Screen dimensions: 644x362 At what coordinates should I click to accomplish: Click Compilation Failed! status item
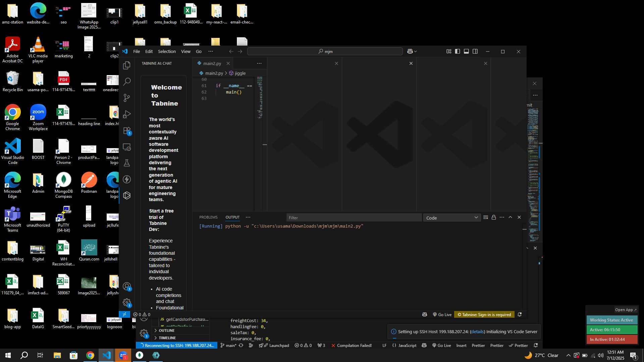(x=351, y=345)
